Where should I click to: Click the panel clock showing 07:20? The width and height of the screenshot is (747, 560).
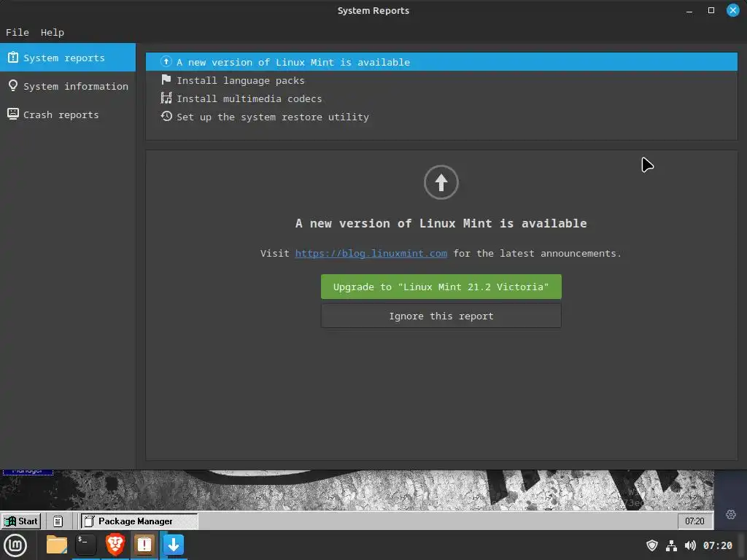(x=718, y=545)
